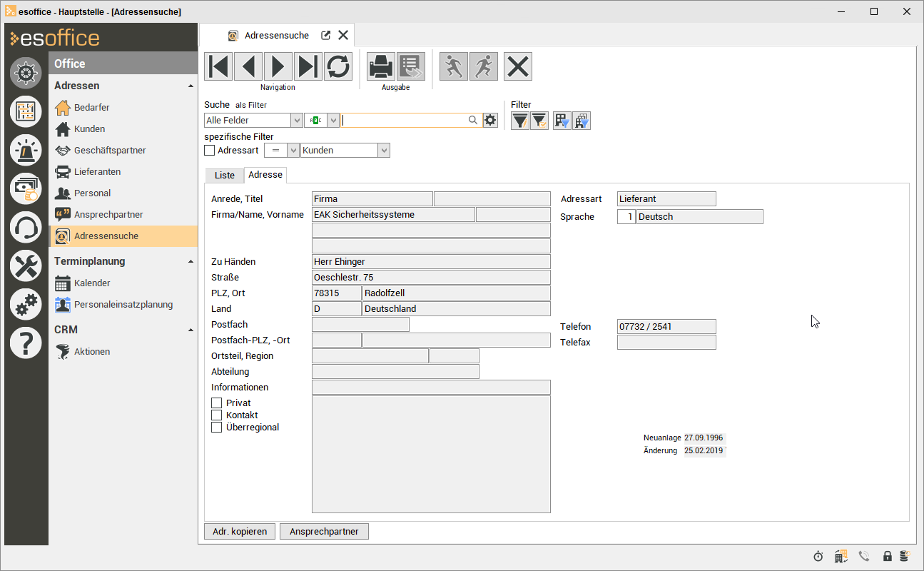Click into the search text box
Image resolution: width=924 pixels, height=571 pixels.
pyautogui.click(x=404, y=121)
